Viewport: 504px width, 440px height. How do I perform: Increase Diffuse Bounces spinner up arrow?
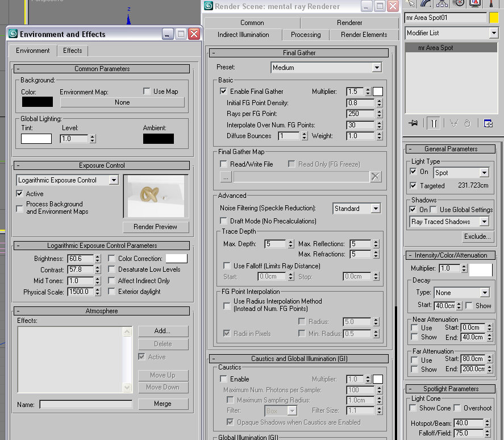pos(305,134)
